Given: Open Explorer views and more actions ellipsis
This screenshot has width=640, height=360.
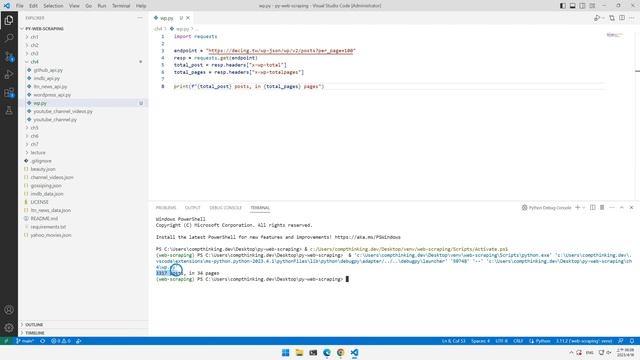Looking at the screenshot, I should 140,18.
